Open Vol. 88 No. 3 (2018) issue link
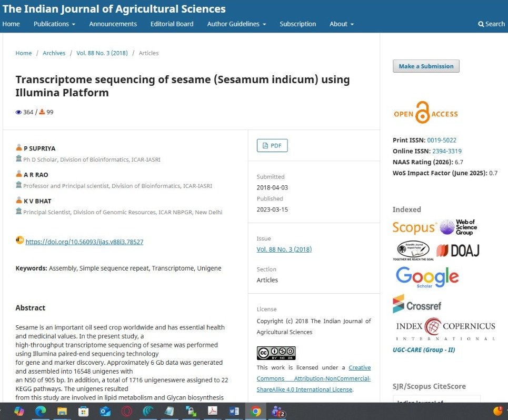The width and height of the screenshot is (508, 420). [x=284, y=249]
